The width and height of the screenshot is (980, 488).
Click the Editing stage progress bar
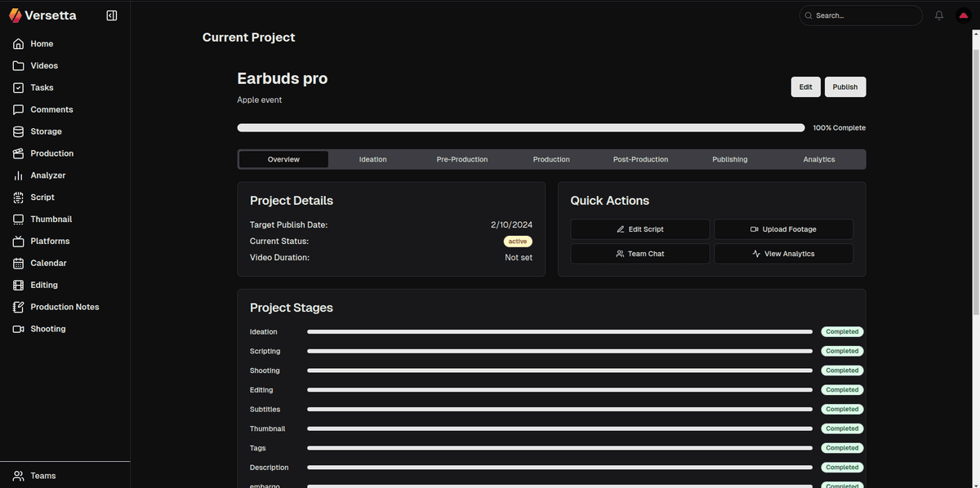click(560, 390)
